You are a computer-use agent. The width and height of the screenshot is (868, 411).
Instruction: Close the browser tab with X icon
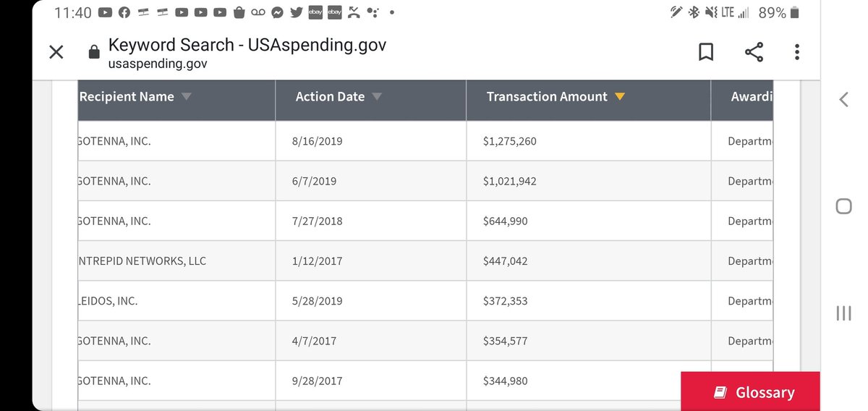[56, 52]
